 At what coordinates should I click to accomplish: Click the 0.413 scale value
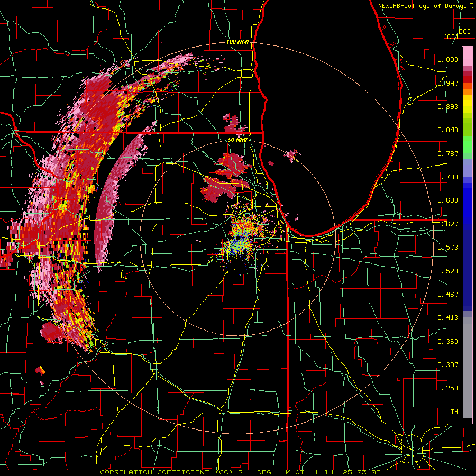tap(448, 318)
